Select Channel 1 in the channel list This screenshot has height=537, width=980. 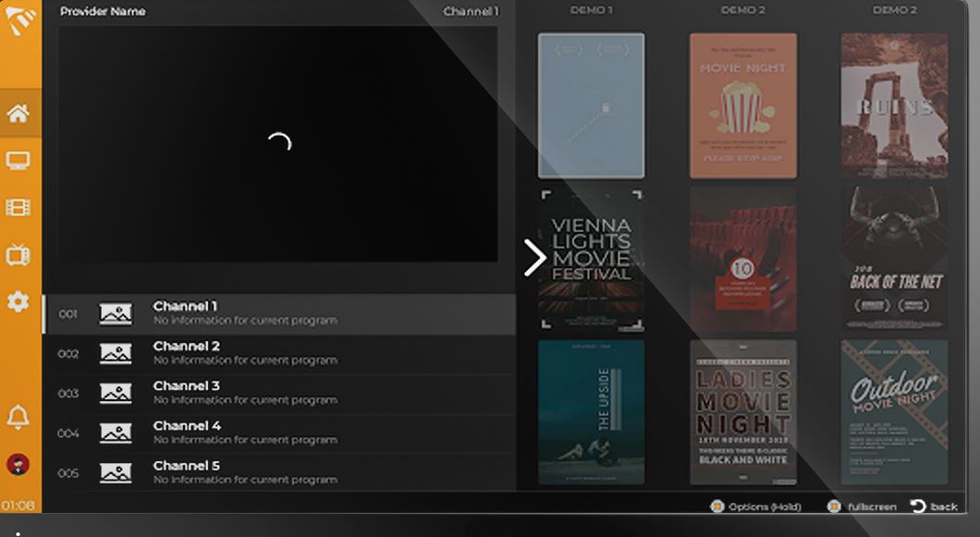click(x=278, y=313)
